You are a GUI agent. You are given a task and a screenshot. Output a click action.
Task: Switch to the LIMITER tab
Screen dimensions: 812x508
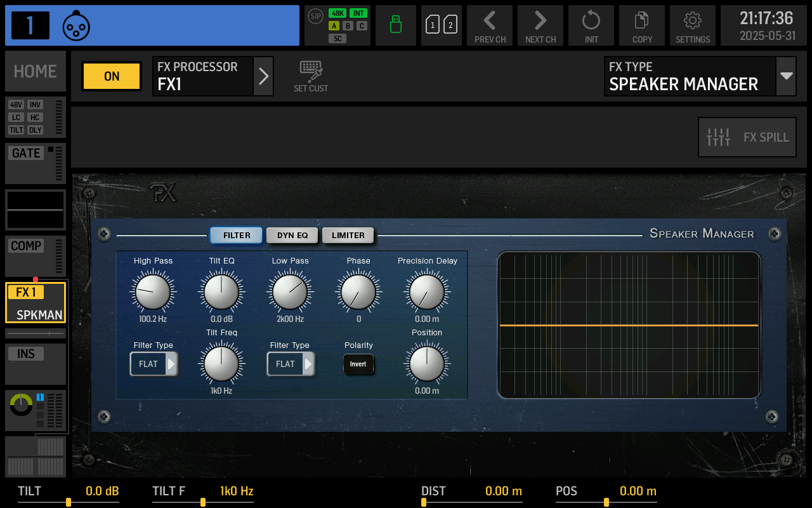tap(348, 236)
